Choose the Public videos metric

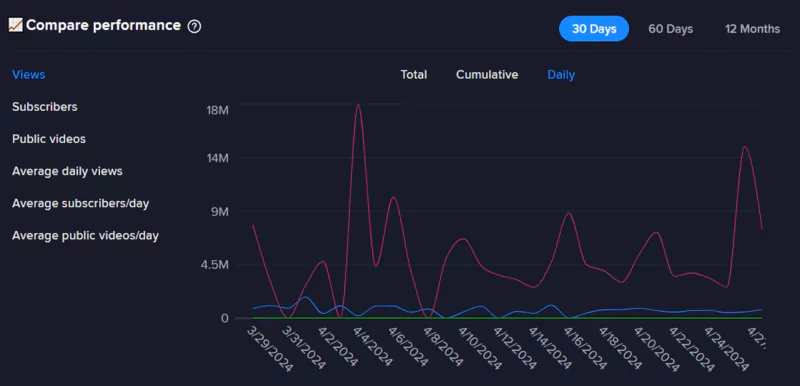pos(49,139)
